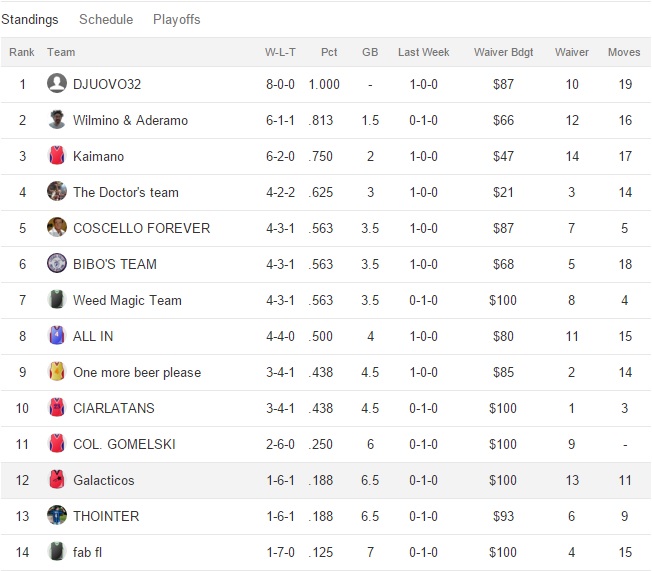Click Kaimano red jersey icon
Screen dimensions: 652x571
[57, 156]
